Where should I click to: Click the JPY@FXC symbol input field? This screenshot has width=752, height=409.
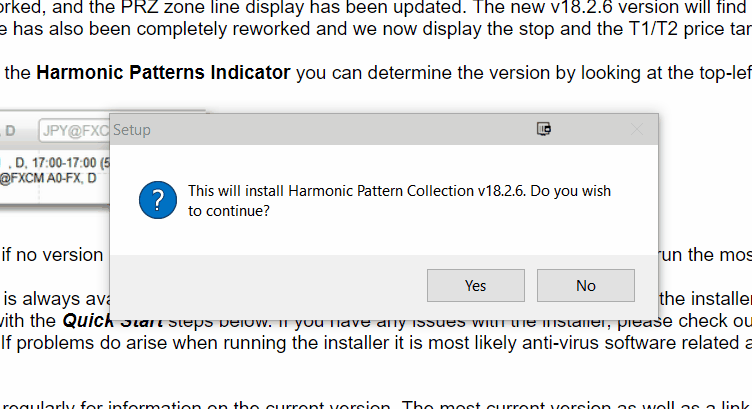click(x=74, y=130)
